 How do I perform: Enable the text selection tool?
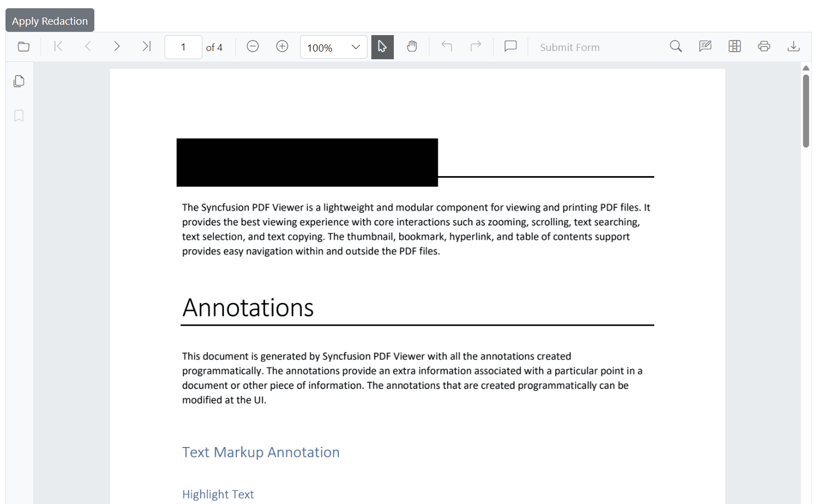[382, 47]
